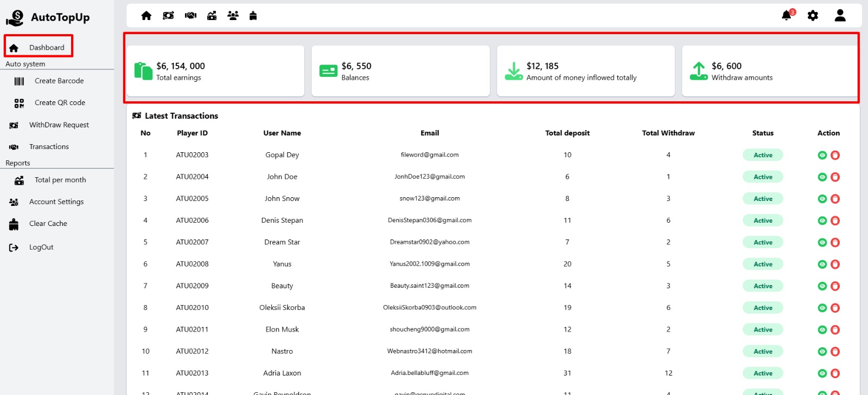Screen dimensions: 868x395
Task: Click the red delete icon for John Doe
Action: click(x=835, y=177)
